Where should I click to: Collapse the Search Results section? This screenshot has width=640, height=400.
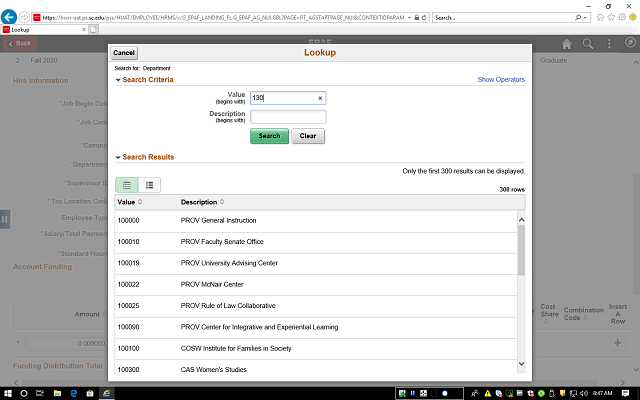click(x=118, y=157)
